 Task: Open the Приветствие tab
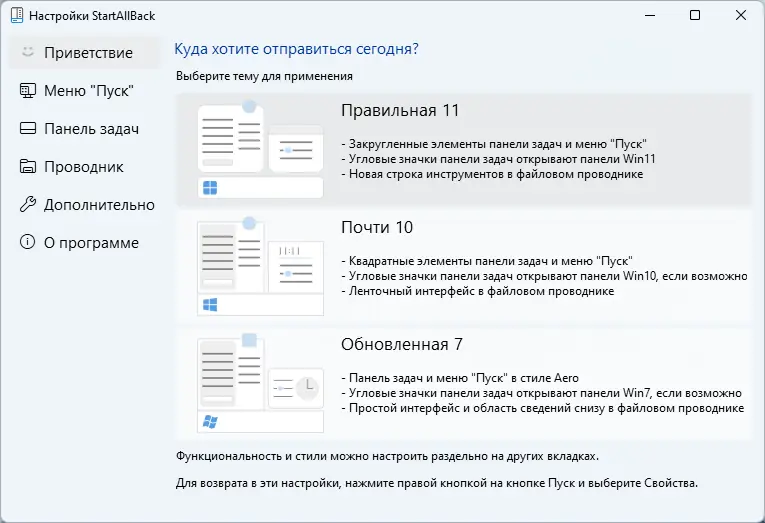(x=84, y=52)
